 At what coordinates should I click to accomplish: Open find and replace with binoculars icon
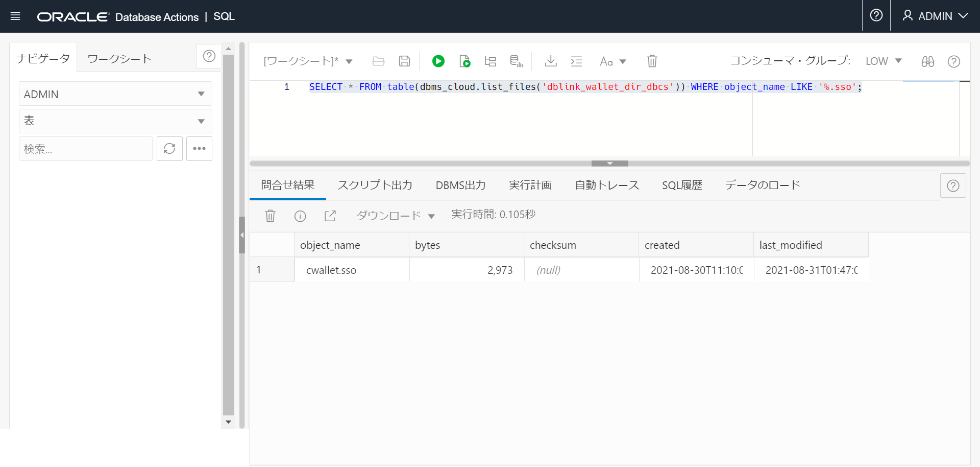point(928,61)
